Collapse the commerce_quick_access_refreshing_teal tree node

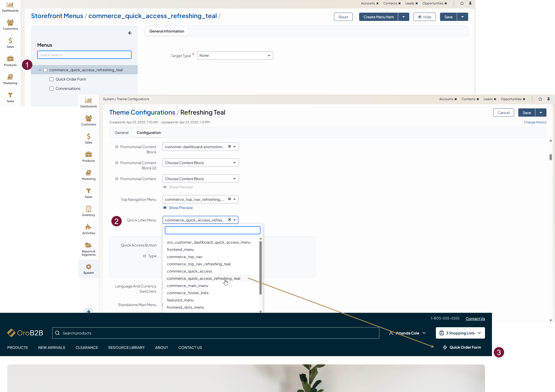(x=40, y=70)
